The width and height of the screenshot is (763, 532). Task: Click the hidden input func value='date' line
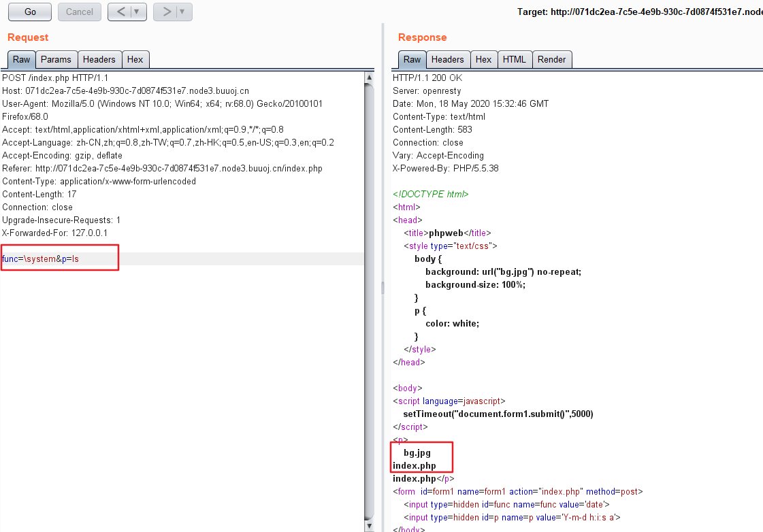pyautogui.click(x=506, y=505)
